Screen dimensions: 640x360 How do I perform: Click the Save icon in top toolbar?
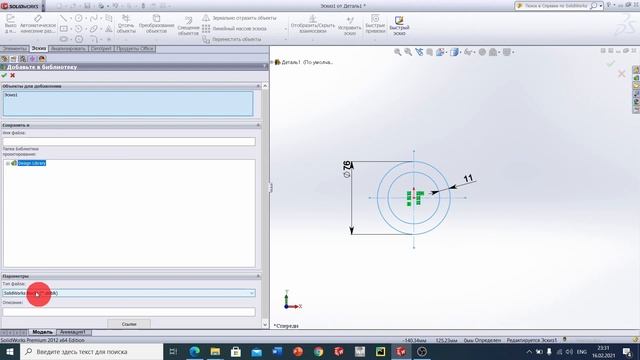87,6
